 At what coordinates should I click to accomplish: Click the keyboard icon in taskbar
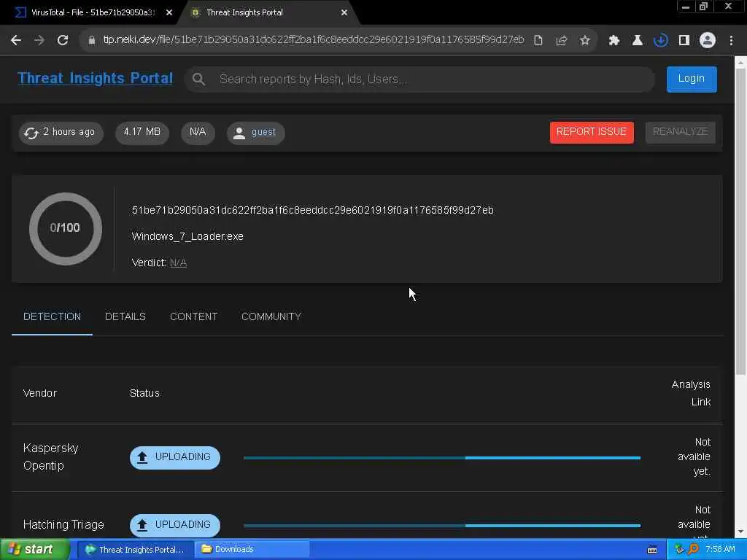tap(652, 550)
